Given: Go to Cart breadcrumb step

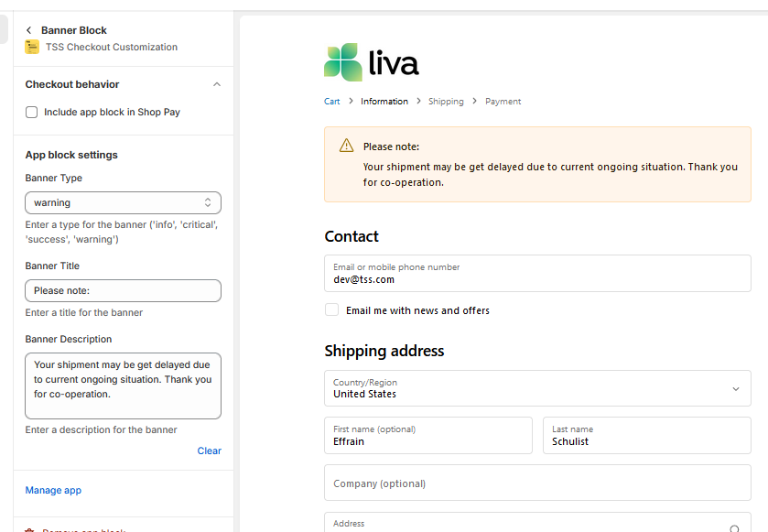Looking at the screenshot, I should click(x=331, y=102).
